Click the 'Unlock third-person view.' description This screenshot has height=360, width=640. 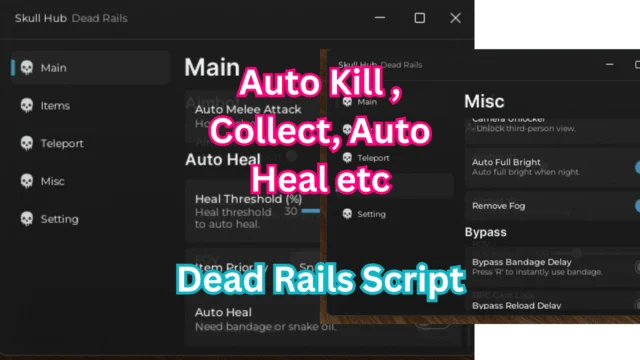526,129
